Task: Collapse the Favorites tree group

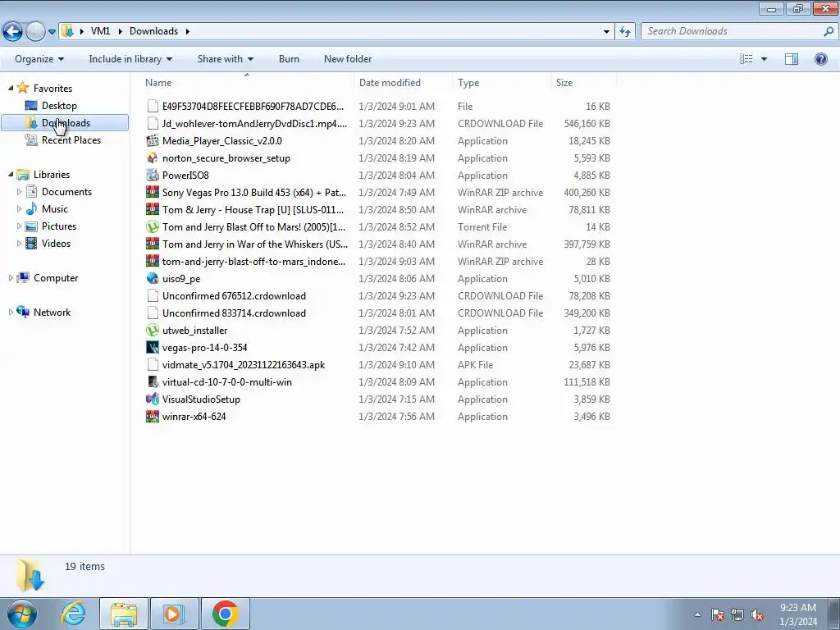Action: click(11, 88)
